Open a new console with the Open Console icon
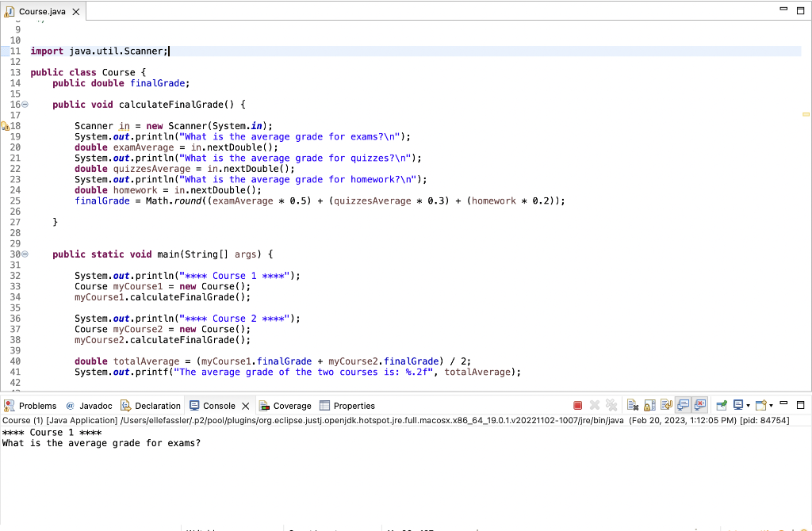812x531 pixels. pos(761,405)
